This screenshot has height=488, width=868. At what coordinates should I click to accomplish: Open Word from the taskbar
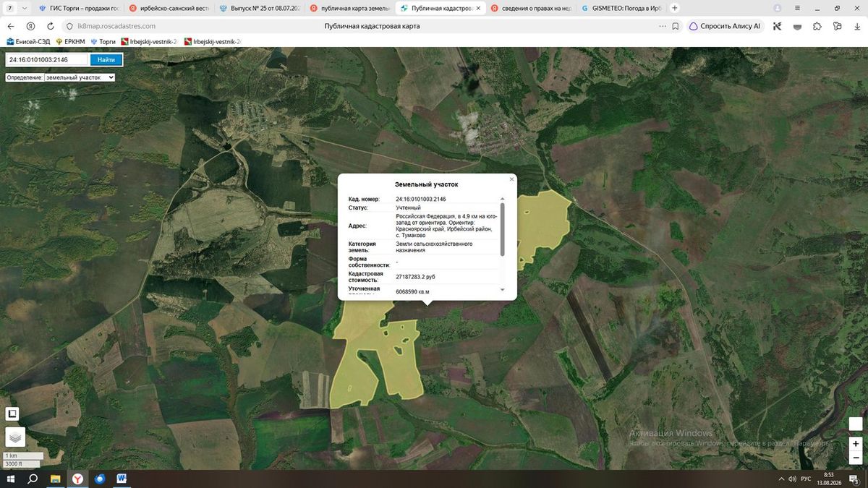[x=122, y=479]
